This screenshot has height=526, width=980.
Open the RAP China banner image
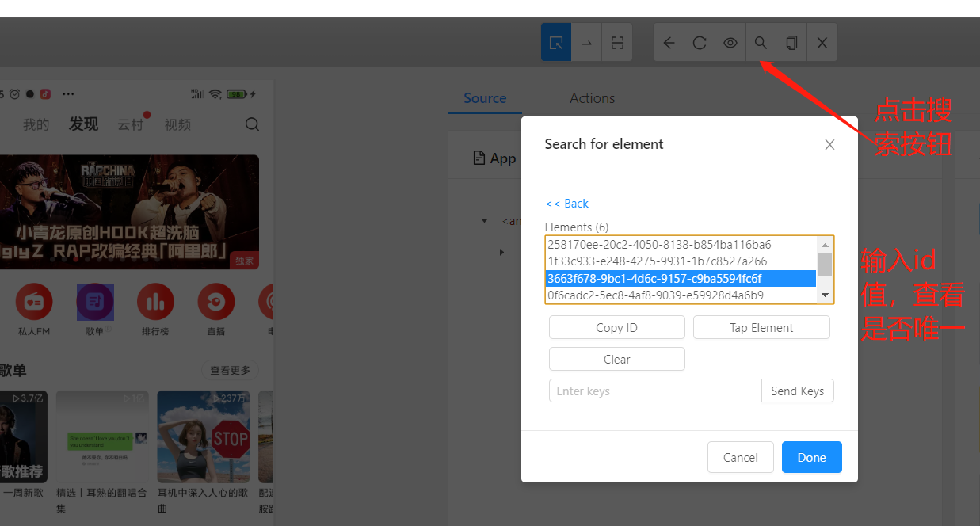pos(128,212)
